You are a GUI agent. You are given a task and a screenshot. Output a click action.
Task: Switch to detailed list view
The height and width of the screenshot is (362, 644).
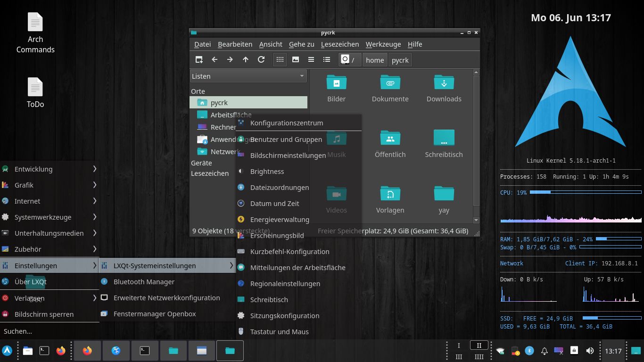(327, 59)
